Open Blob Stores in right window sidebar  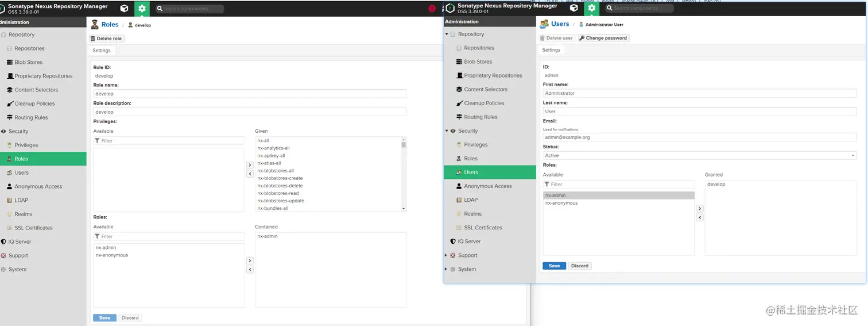click(x=478, y=62)
